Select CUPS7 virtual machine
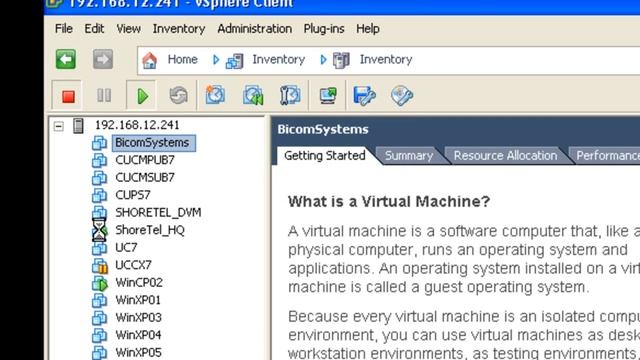Image resolution: width=640 pixels, height=360 pixels. click(133, 195)
